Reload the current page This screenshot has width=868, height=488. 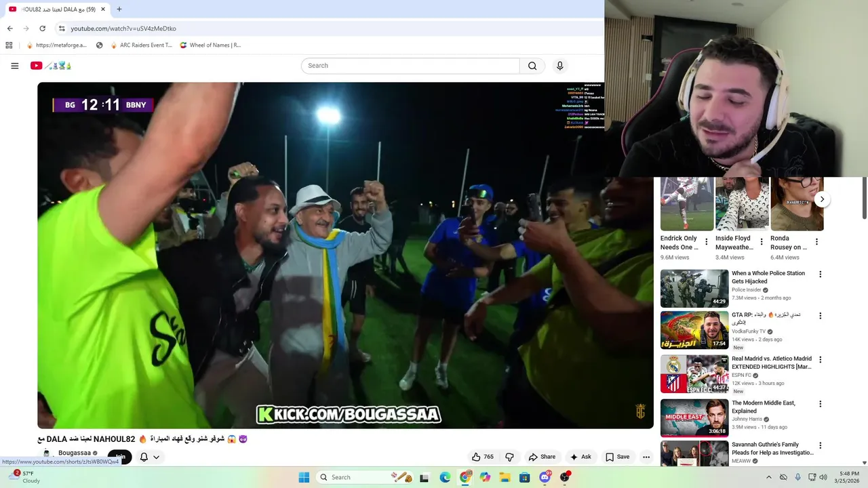point(42,28)
